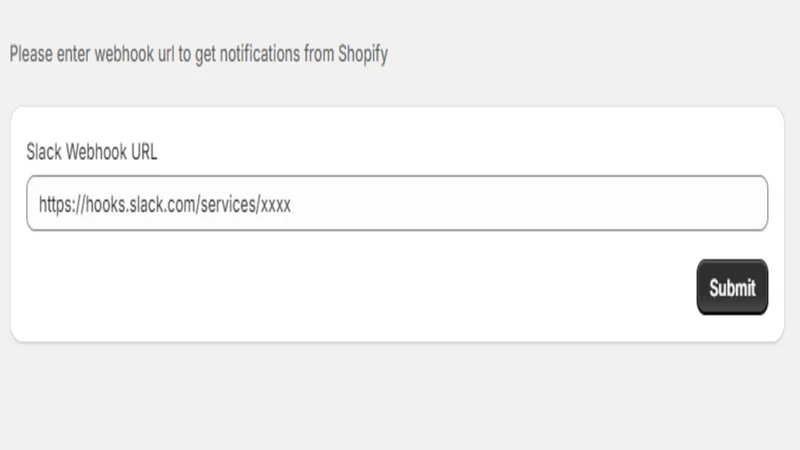This screenshot has width=800, height=450.
Task: Send the webhook form using Submit
Action: [732, 287]
